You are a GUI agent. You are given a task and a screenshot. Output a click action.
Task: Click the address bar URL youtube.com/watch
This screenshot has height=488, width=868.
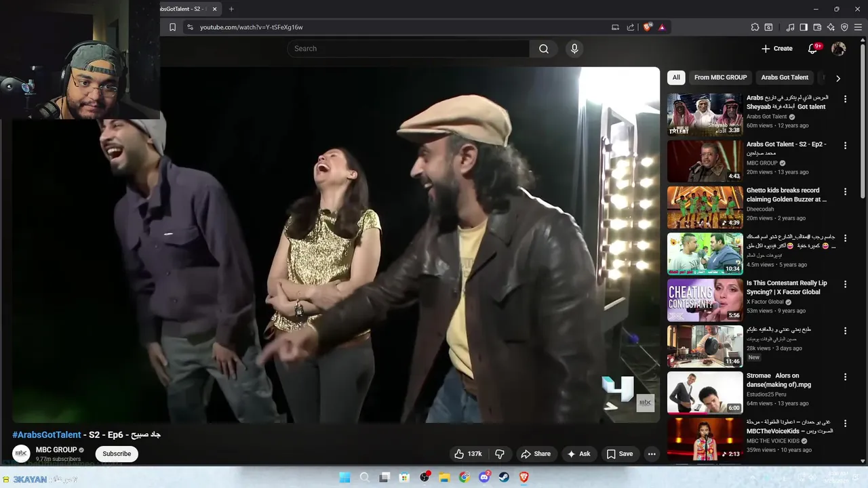(252, 27)
